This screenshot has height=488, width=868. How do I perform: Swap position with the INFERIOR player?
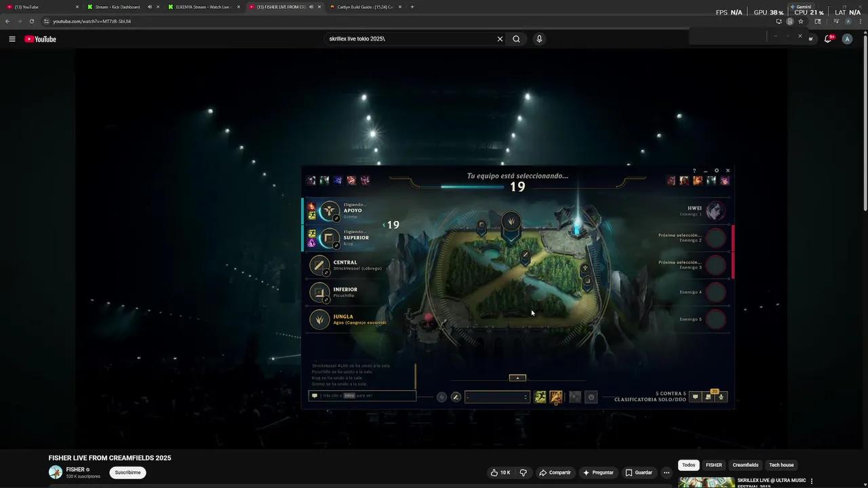(326, 300)
